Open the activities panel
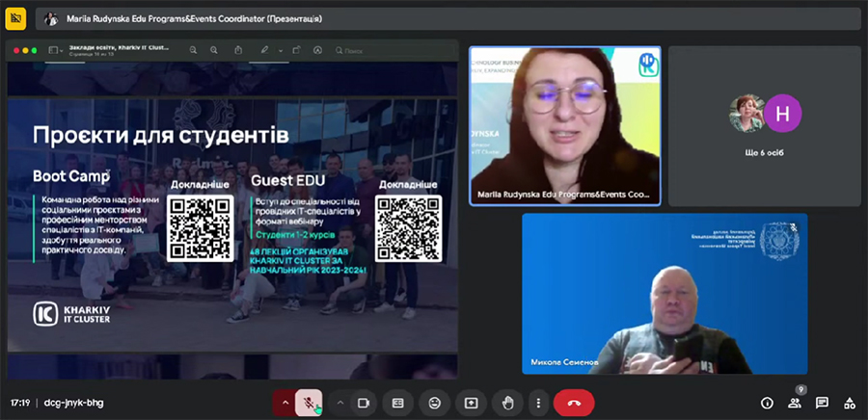Image resolution: width=868 pixels, height=420 pixels. tap(849, 403)
